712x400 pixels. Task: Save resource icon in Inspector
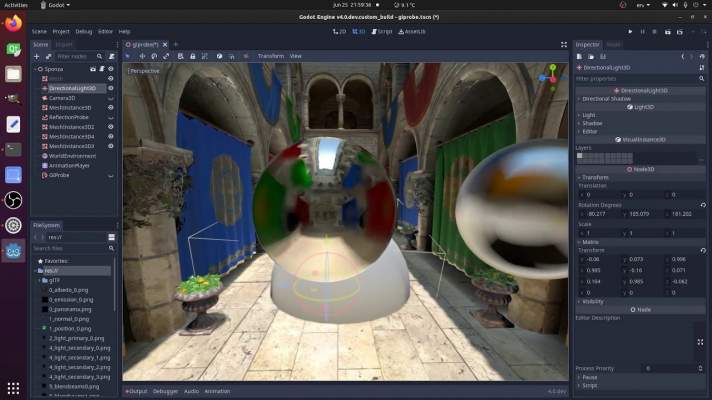603,57
